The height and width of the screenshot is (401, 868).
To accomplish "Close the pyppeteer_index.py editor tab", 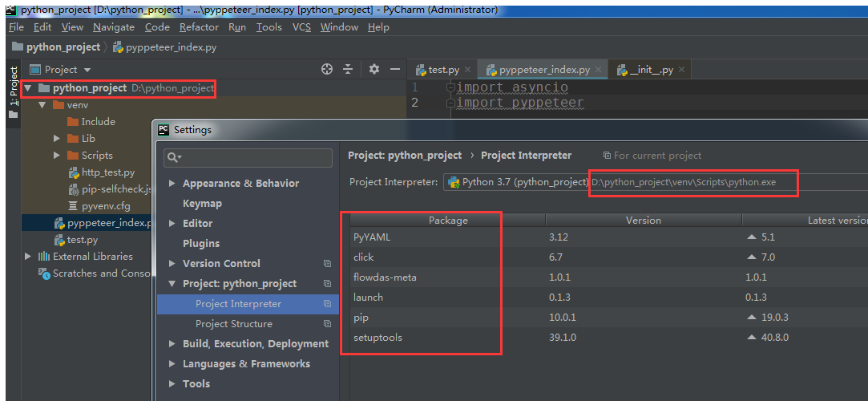I will [598, 70].
